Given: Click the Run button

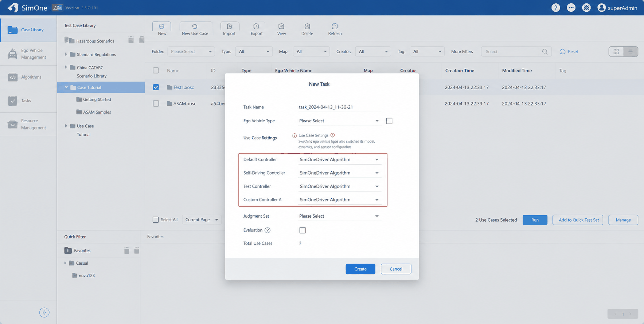Looking at the screenshot, I should coord(535,220).
